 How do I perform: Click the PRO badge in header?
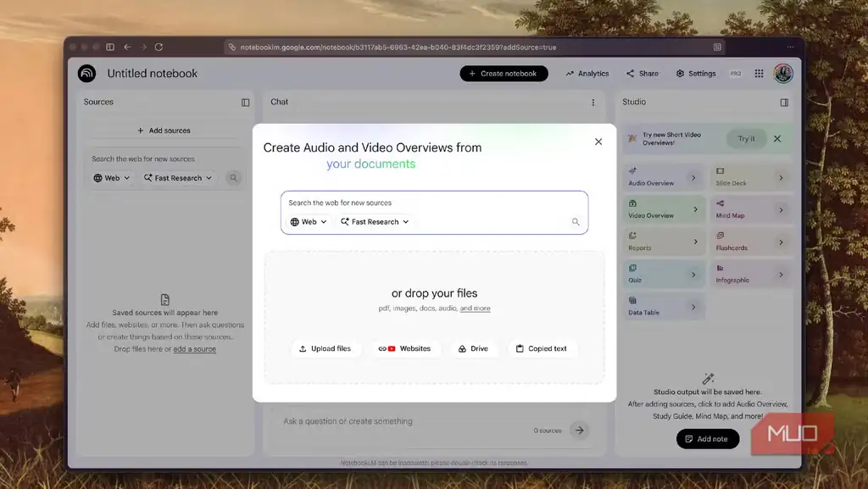[735, 74]
